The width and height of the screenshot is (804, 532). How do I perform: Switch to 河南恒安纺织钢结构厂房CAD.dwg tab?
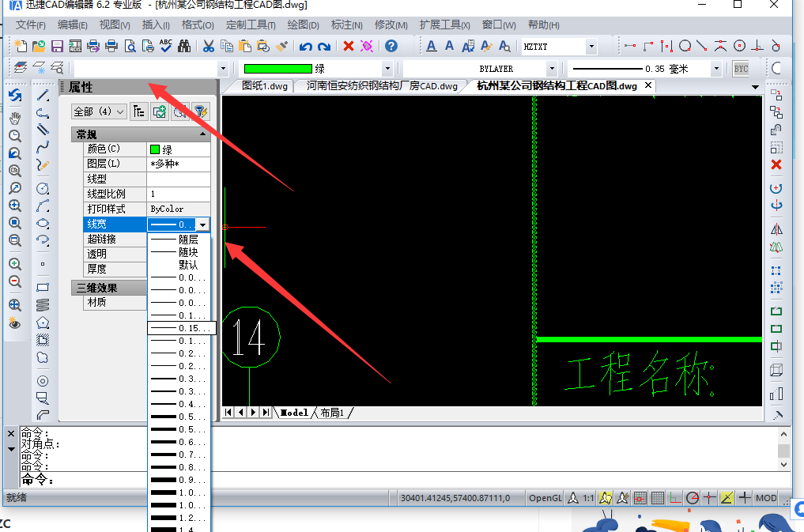click(x=382, y=85)
